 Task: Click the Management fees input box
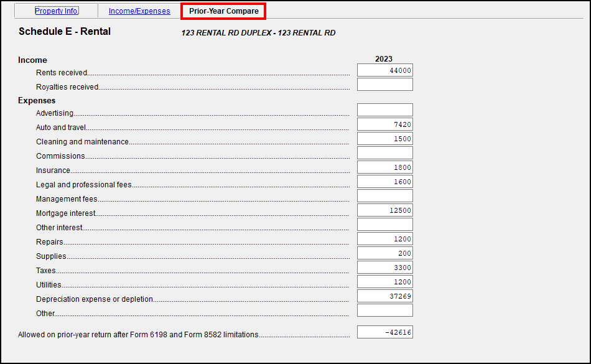click(385, 196)
